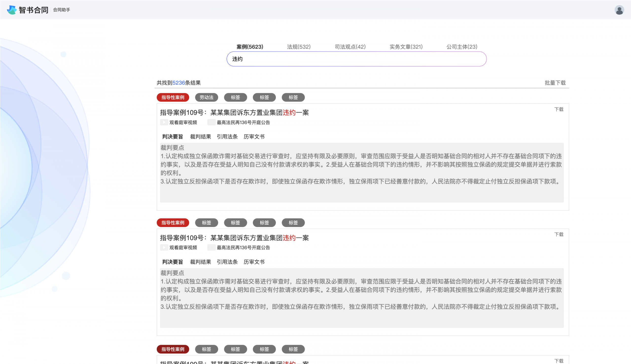Viewport: 631px width, 364px height.
Task: Select the 劳动法 tag pill
Action: (x=206, y=97)
